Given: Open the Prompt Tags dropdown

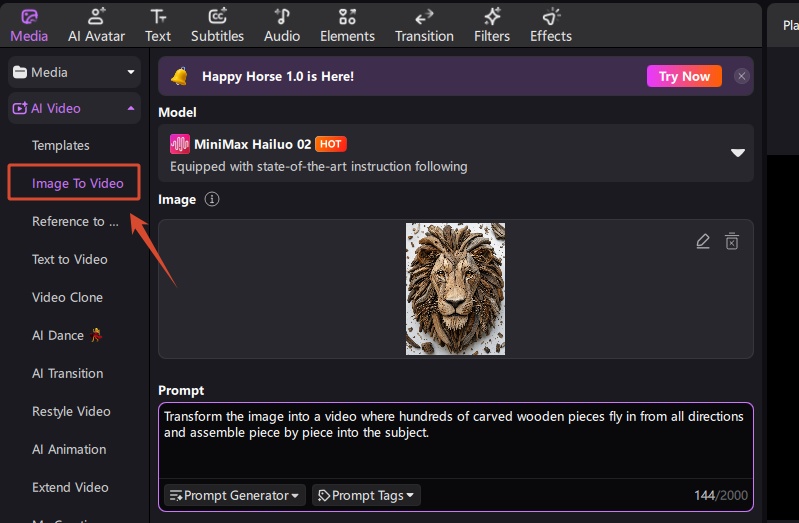Looking at the screenshot, I should [x=366, y=495].
